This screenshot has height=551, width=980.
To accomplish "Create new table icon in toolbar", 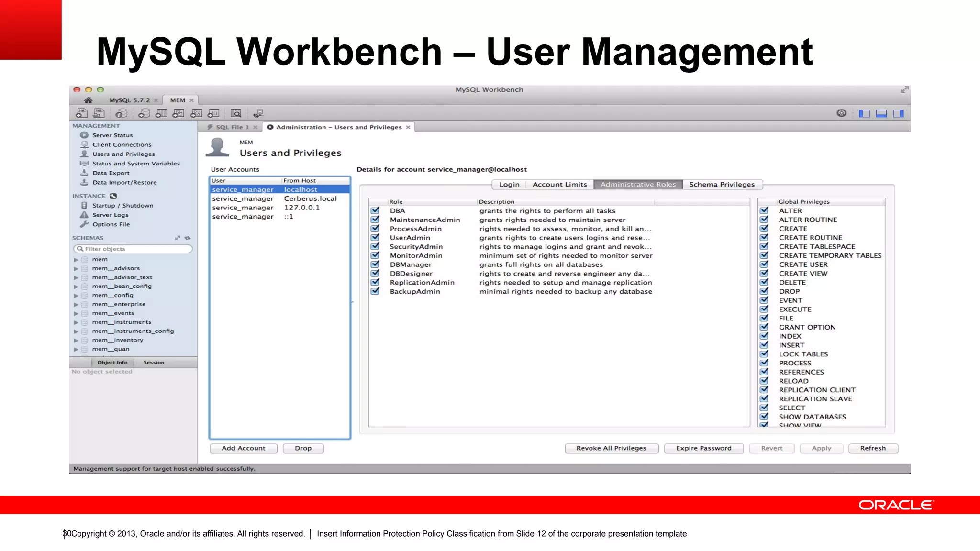I will point(162,113).
